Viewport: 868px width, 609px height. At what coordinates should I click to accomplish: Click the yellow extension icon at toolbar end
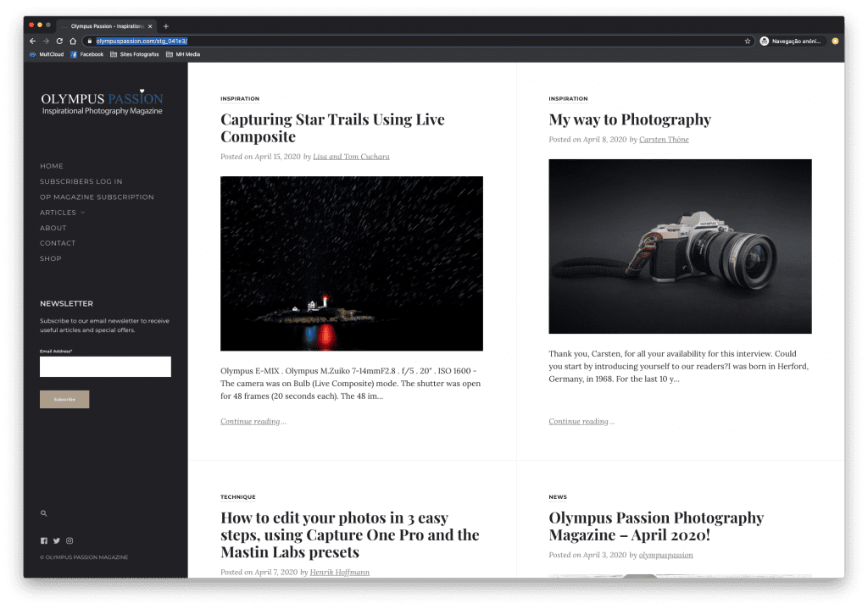[x=835, y=41]
